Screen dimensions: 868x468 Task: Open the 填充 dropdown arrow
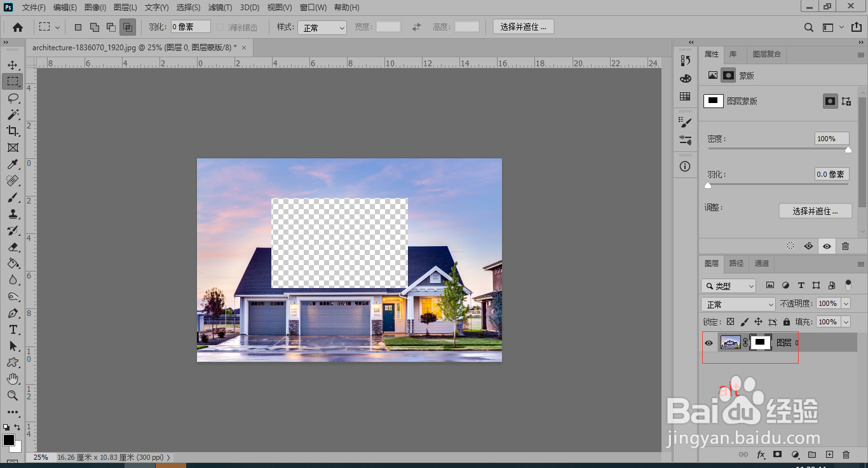845,322
